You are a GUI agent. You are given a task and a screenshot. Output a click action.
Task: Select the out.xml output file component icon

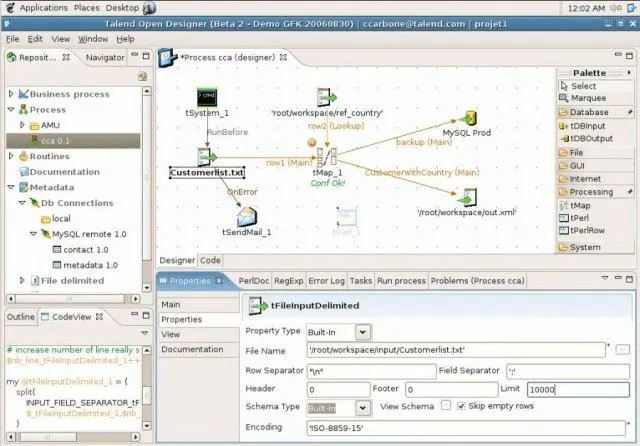pyautogui.click(x=467, y=197)
